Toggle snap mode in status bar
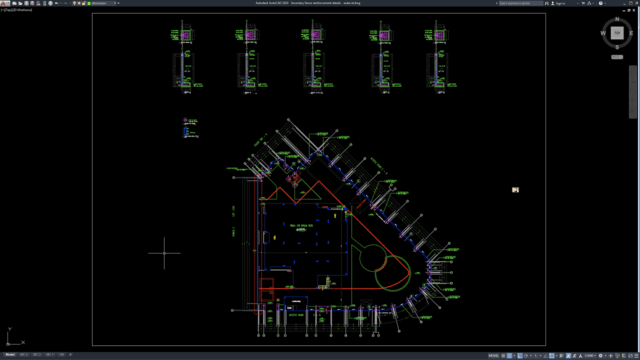Screen dimensions: 640x360 coord(510,356)
